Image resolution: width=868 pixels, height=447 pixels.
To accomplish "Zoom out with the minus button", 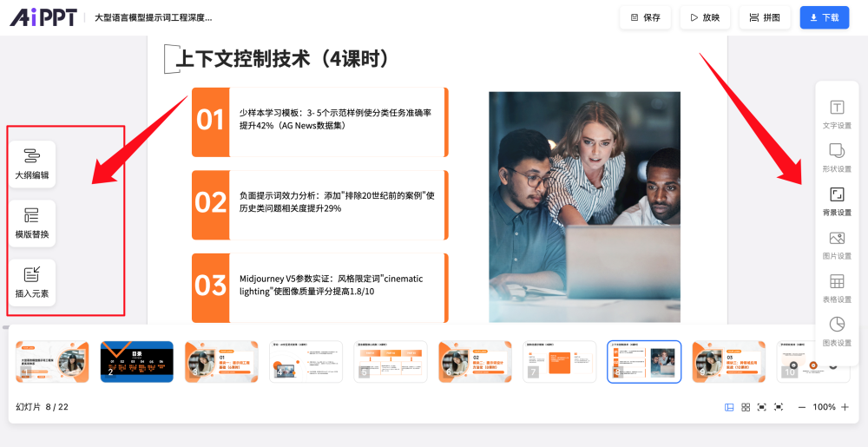I will point(801,407).
